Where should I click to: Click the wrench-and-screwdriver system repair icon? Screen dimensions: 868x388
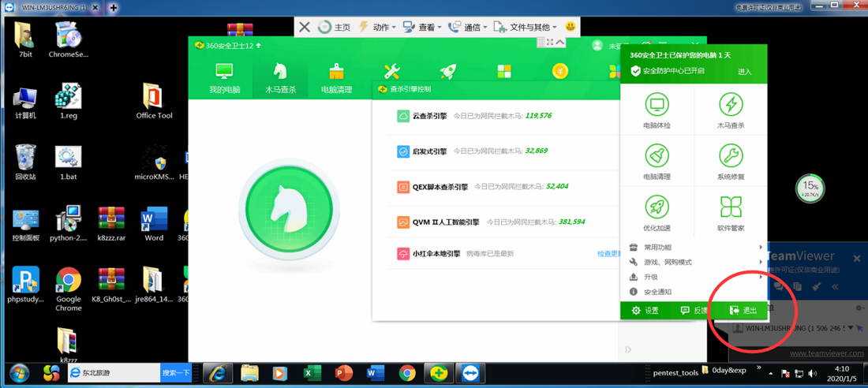click(x=392, y=71)
